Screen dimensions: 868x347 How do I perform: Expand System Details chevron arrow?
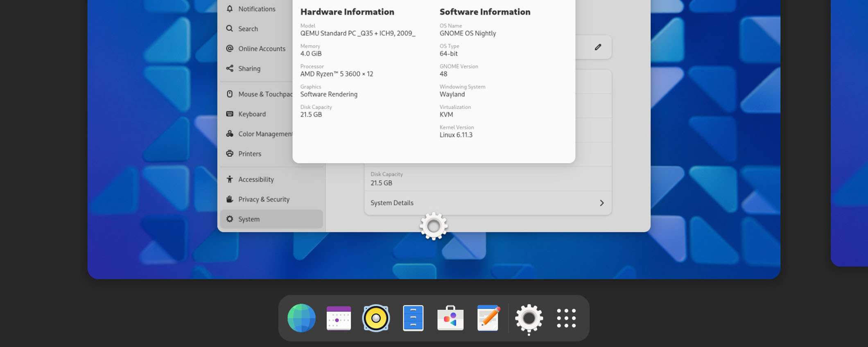601,203
